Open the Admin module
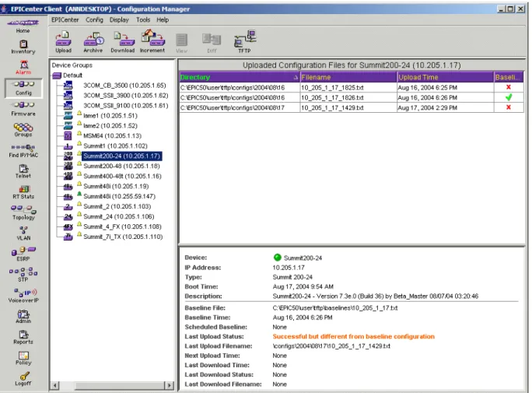This screenshot has height=393, width=532. [23, 316]
